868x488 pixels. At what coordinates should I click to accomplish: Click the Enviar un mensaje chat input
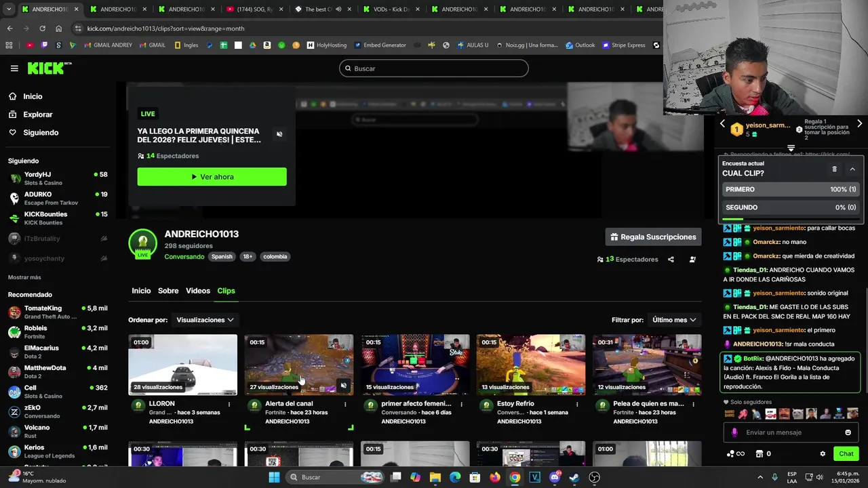coord(791,432)
